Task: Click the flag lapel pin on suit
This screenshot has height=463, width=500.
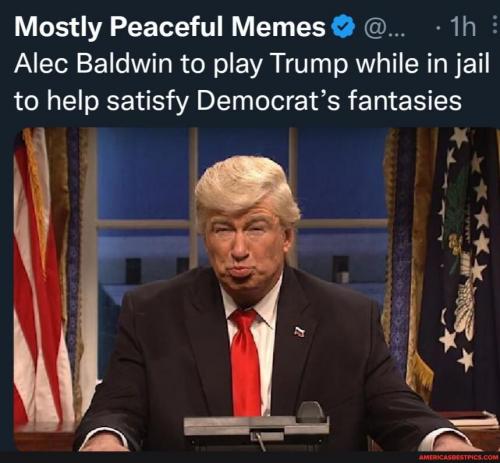Action: point(299,331)
